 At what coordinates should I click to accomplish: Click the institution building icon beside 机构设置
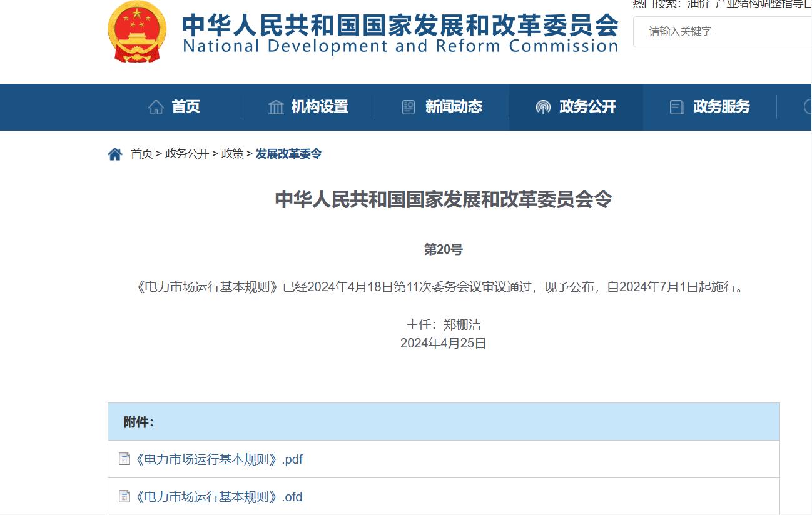[276, 107]
